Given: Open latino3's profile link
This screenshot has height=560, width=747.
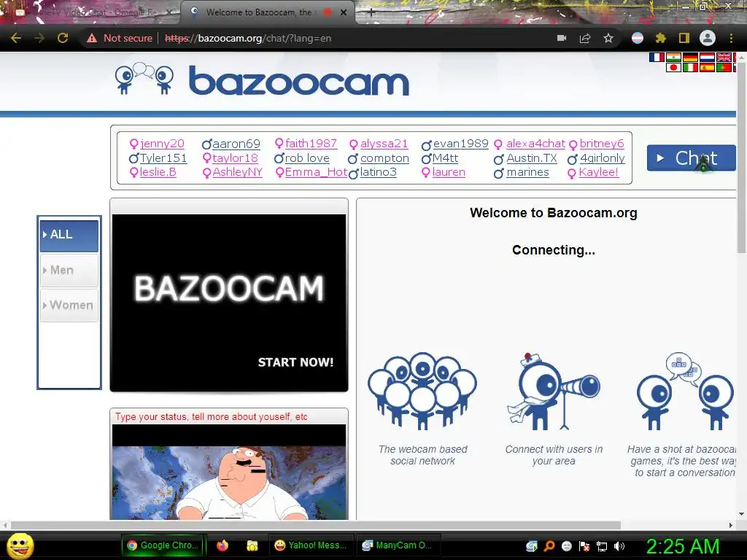Looking at the screenshot, I should point(379,172).
